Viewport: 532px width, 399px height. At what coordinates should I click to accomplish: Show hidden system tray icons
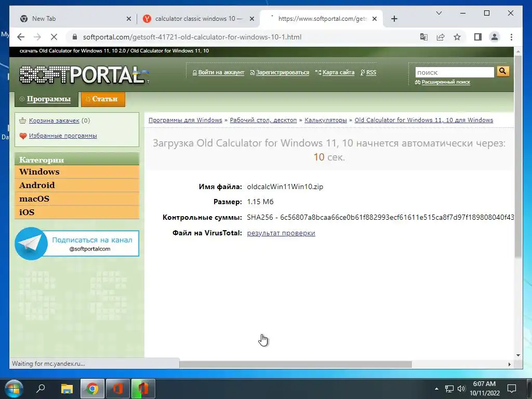[436, 389]
